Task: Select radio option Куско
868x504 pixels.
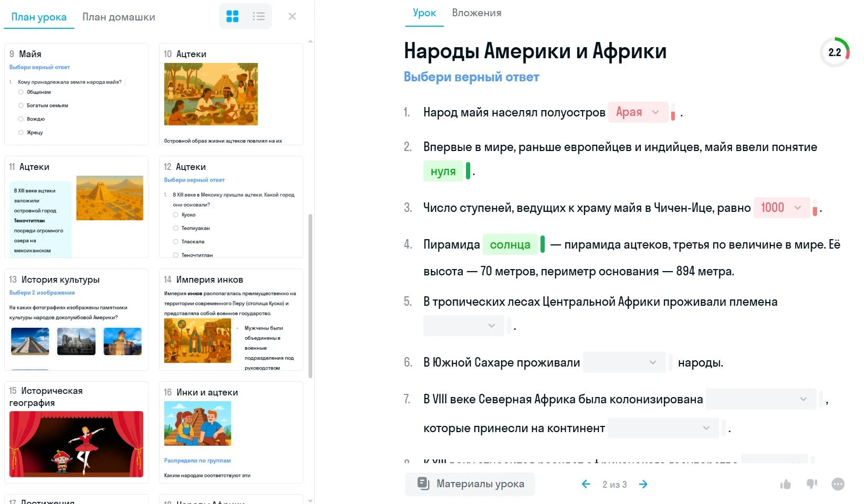Action: pyautogui.click(x=176, y=215)
